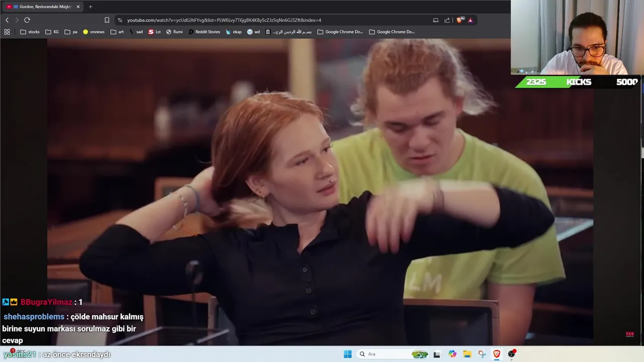Open File Explorer from the taskbar
The image size is (644, 362).
tap(467, 354)
